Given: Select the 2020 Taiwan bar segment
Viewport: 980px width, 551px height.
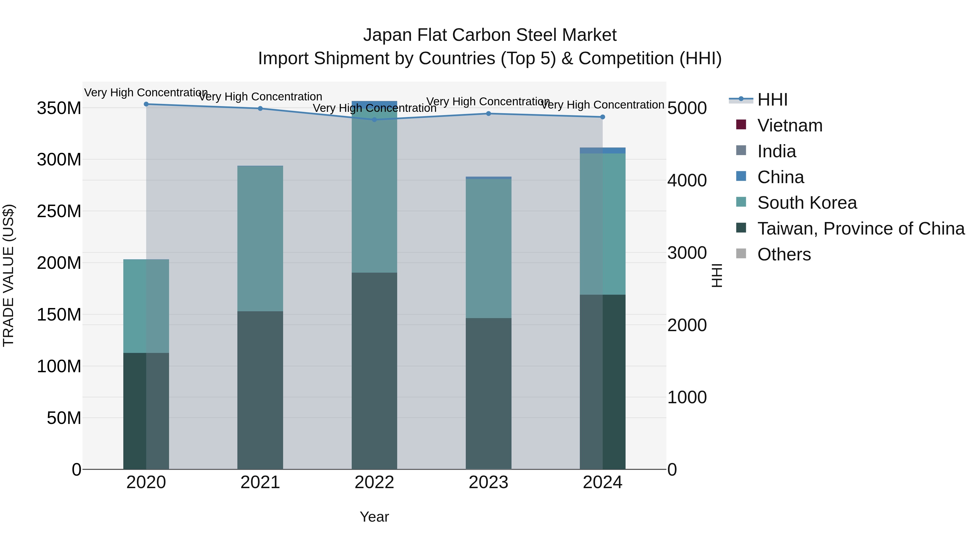Looking at the screenshot, I should [146, 411].
